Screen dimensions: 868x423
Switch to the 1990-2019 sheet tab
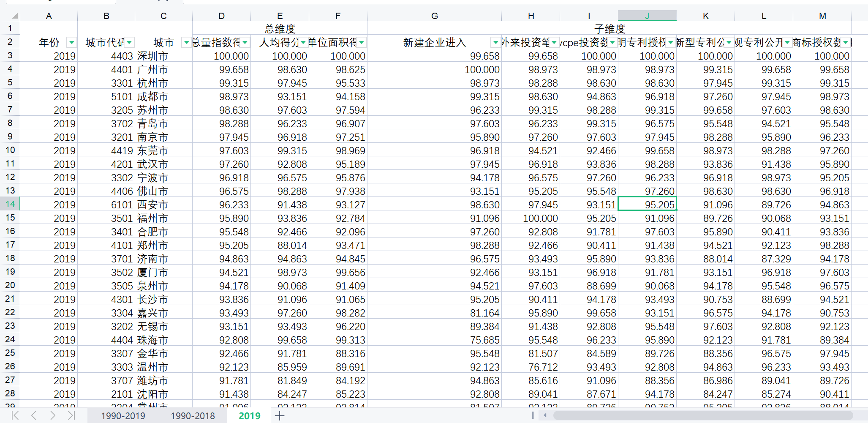(123, 416)
